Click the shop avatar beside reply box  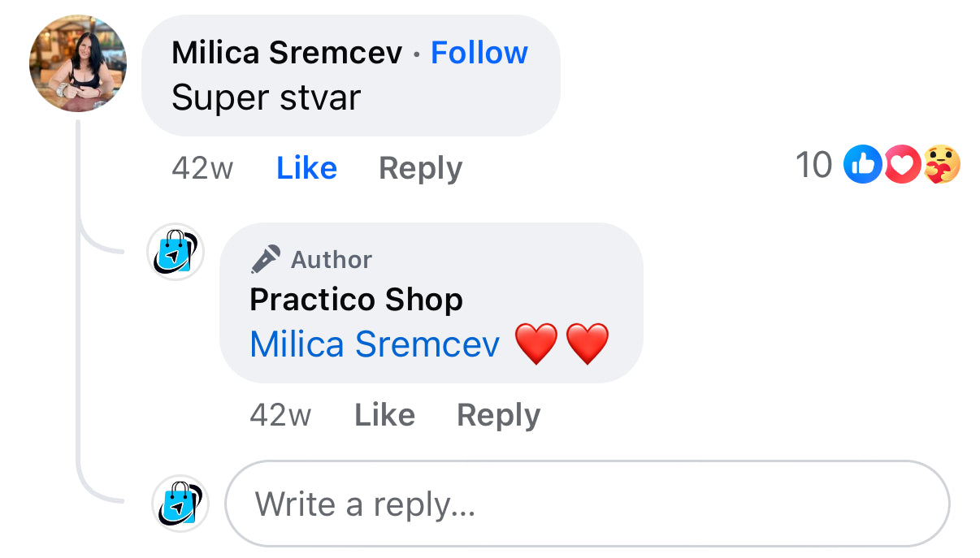point(180,503)
